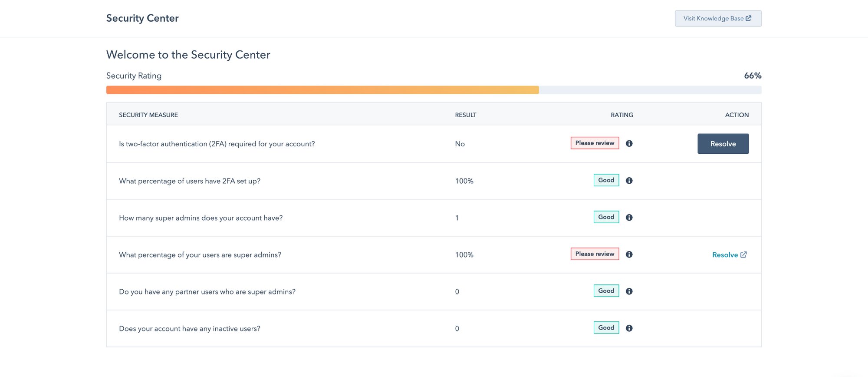868x377 pixels.
Task: Click the Result column header
Action: pyautogui.click(x=466, y=115)
